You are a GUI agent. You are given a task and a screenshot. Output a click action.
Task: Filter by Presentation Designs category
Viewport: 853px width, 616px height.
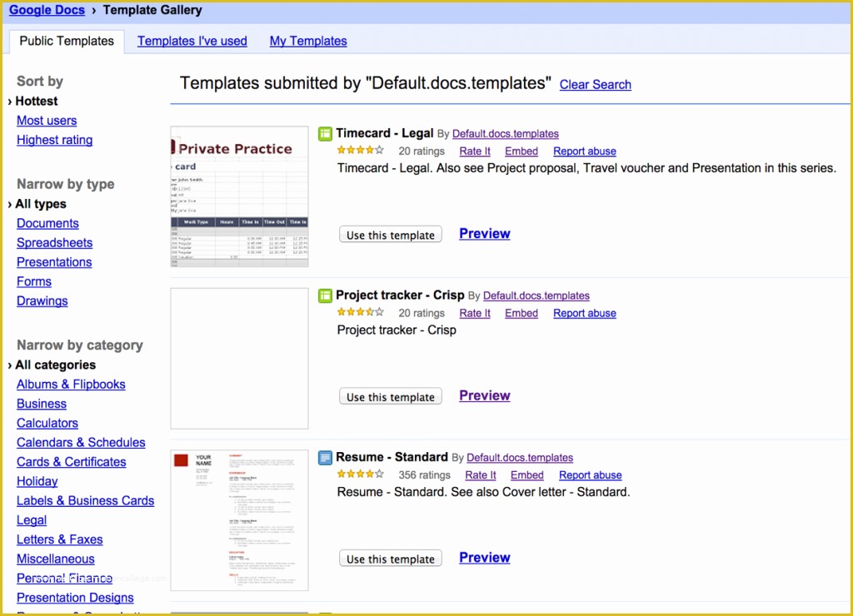click(x=75, y=598)
